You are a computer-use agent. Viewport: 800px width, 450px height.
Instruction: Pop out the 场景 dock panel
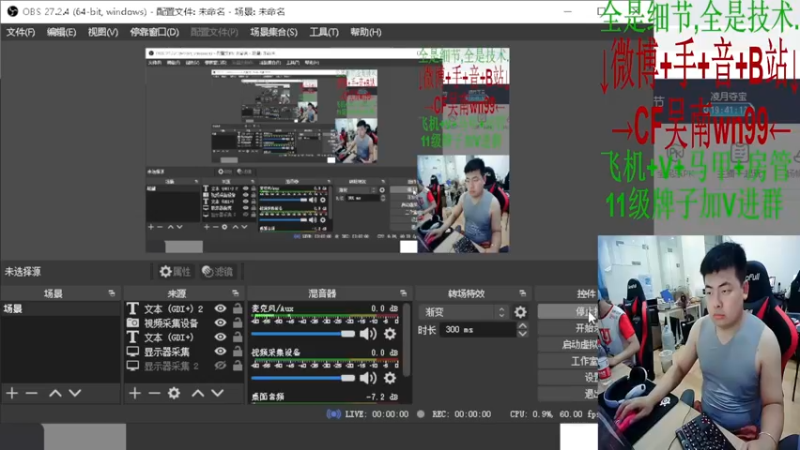[112, 293]
